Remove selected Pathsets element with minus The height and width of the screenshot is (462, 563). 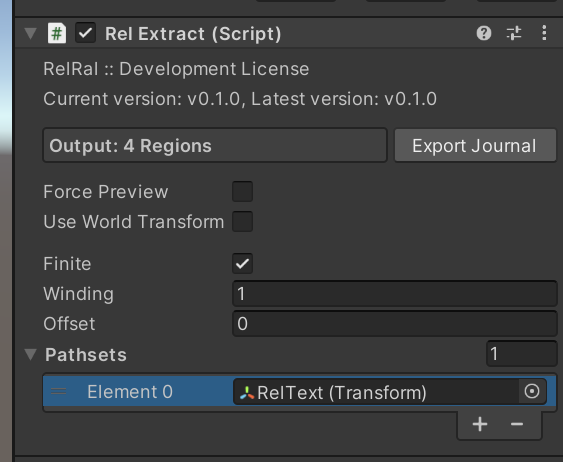click(517, 424)
